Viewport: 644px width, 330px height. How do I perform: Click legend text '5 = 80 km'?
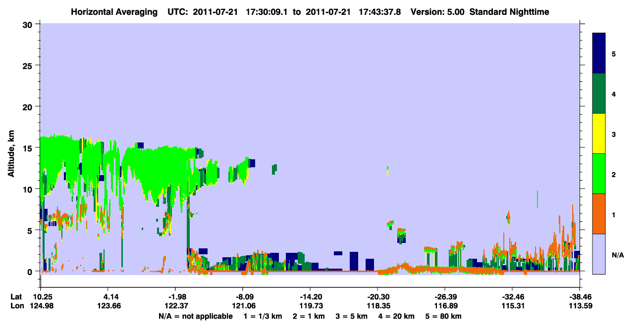click(443, 316)
